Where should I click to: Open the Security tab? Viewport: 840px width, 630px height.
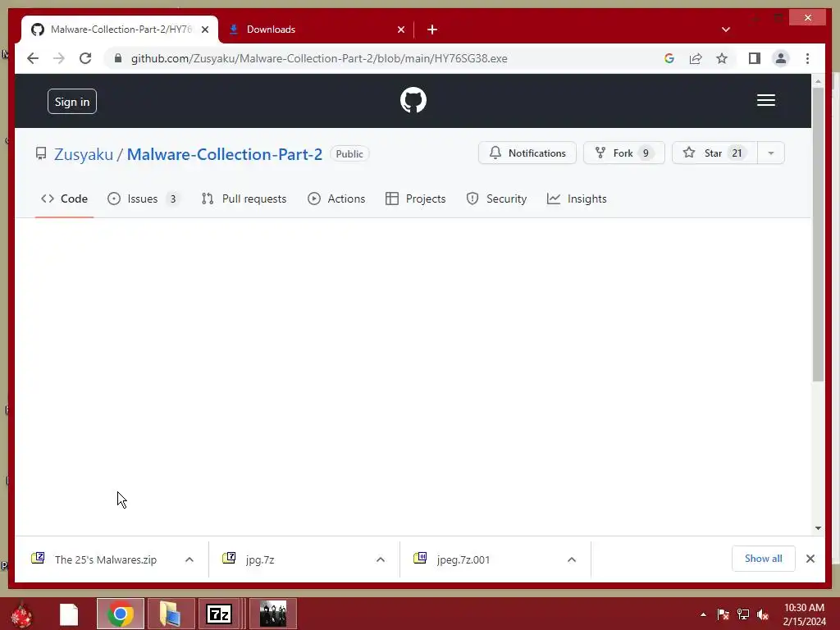click(x=496, y=199)
